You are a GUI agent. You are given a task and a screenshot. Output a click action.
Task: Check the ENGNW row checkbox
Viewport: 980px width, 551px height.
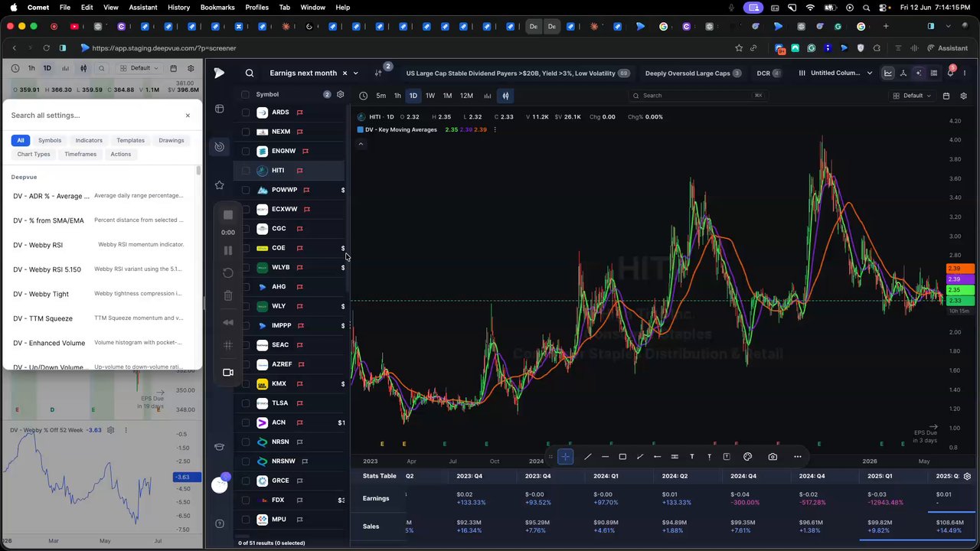246,151
